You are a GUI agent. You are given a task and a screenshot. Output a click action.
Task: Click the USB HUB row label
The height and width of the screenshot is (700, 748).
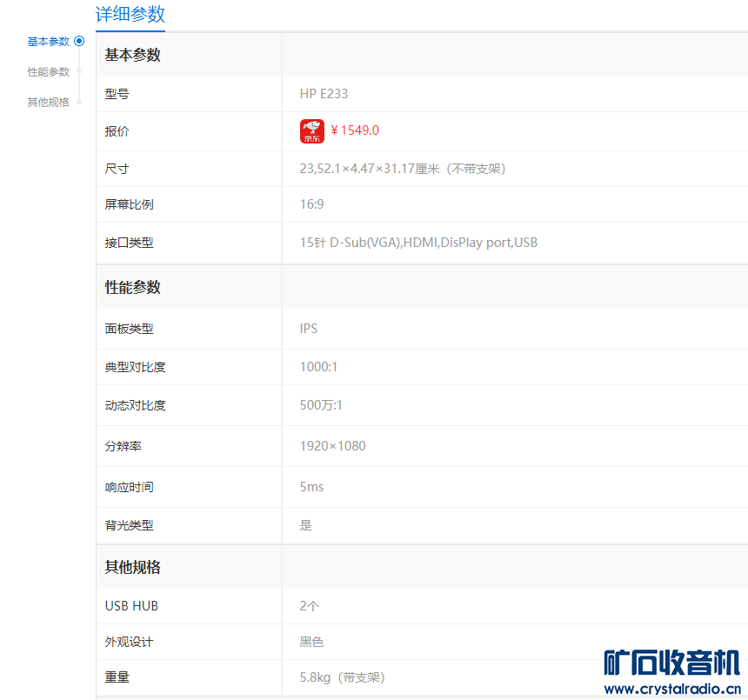click(131, 606)
